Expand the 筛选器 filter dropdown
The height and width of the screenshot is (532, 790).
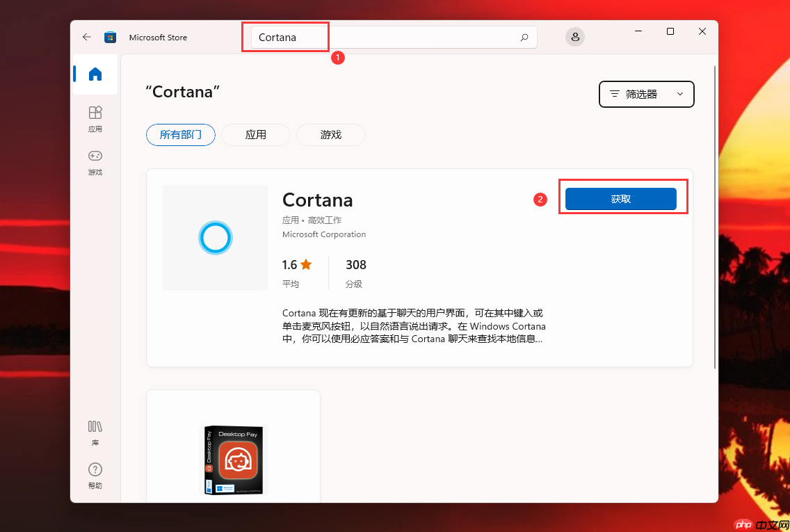pyautogui.click(x=647, y=94)
